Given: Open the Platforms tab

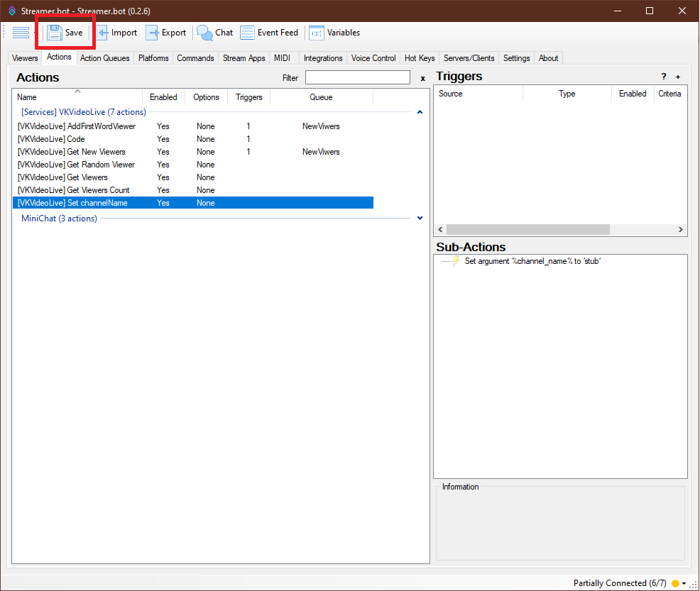Looking at the screenshot, I should point(153,58).
